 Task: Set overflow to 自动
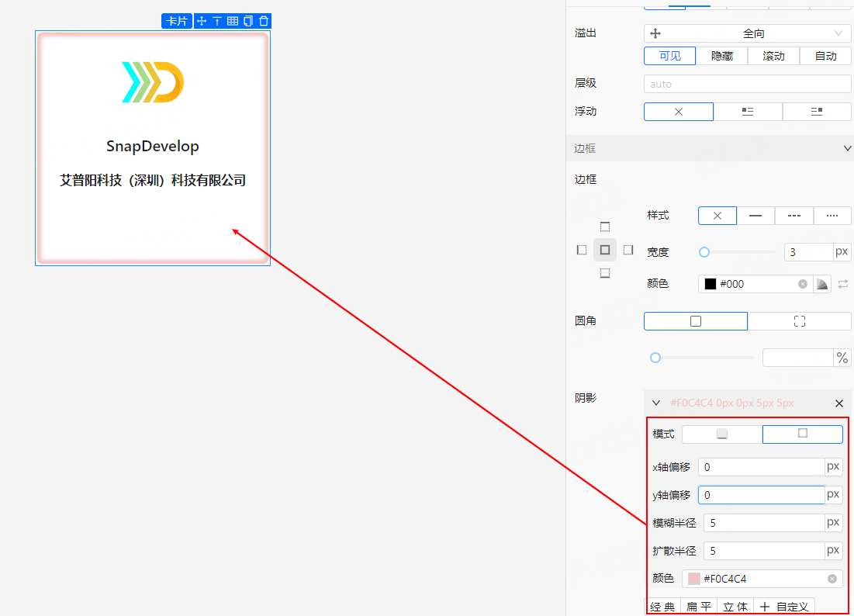825,56
